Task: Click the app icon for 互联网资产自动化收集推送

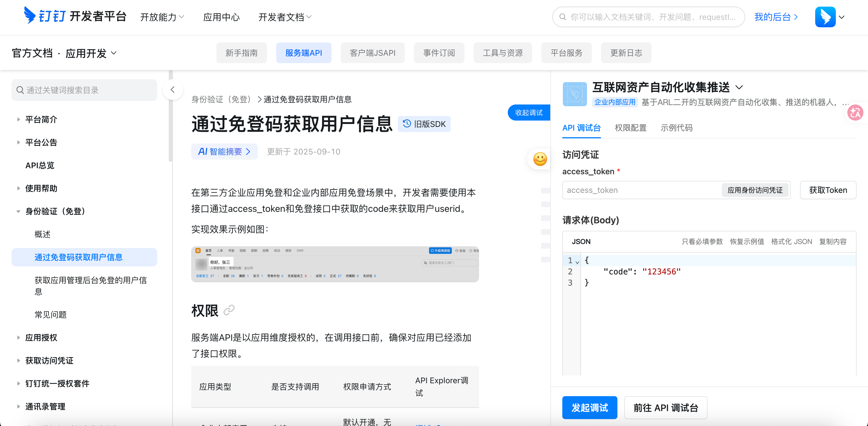Action: [575, 94]
